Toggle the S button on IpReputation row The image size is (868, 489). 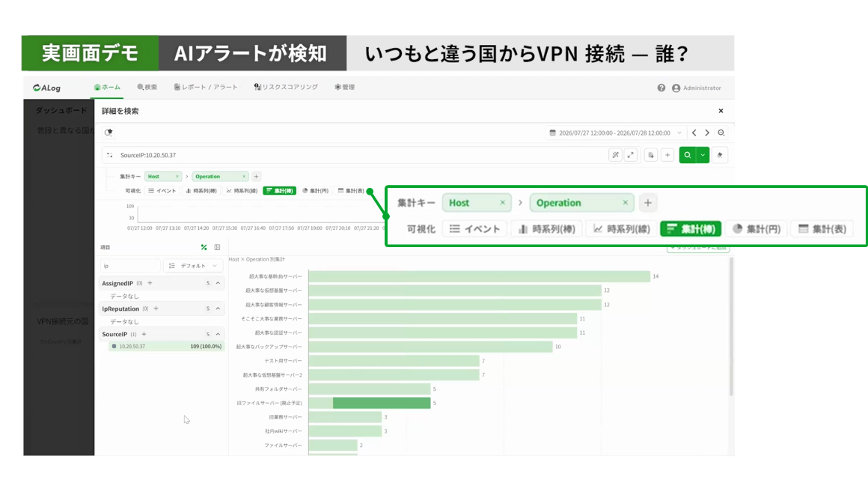[208, 309]
